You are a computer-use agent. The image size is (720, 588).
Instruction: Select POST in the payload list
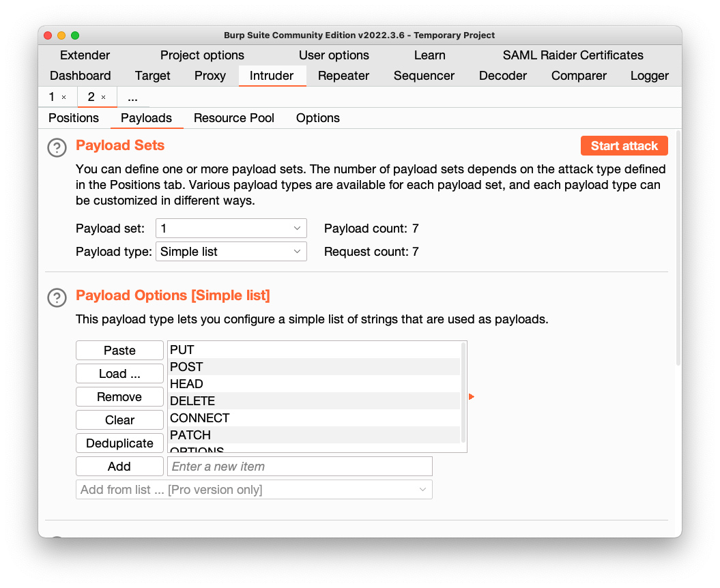pyautogui.click(x=314, y=367)
